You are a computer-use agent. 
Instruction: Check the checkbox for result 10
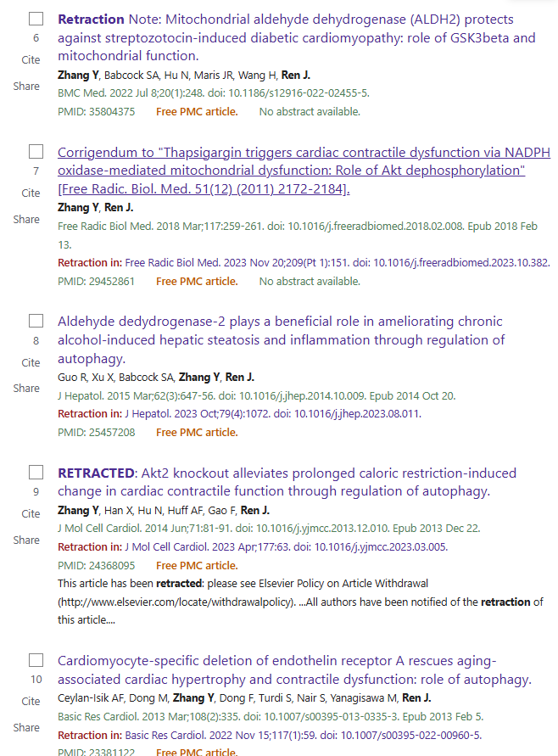click(x=36, y=659)
